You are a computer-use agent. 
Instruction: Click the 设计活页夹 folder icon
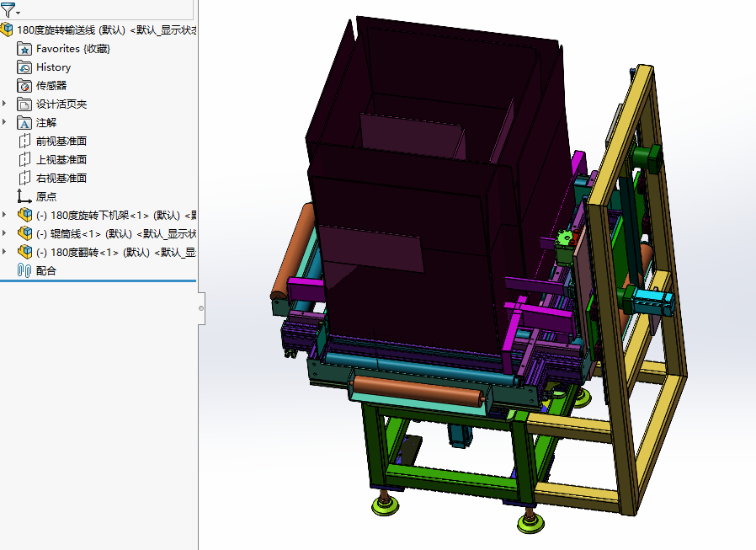(24, 104)
